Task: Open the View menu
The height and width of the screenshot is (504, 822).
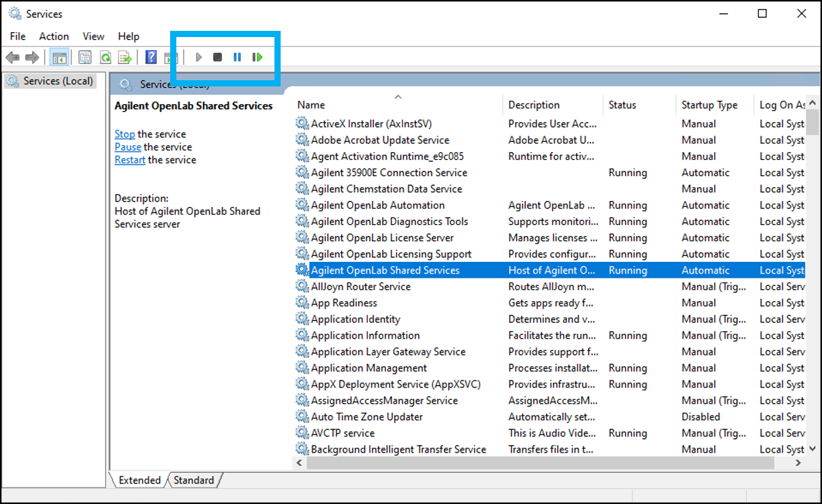Action: click(x=93, y=36)
